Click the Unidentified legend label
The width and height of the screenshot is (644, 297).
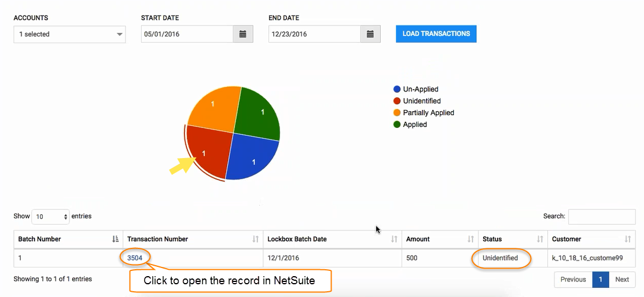[422, 101]
